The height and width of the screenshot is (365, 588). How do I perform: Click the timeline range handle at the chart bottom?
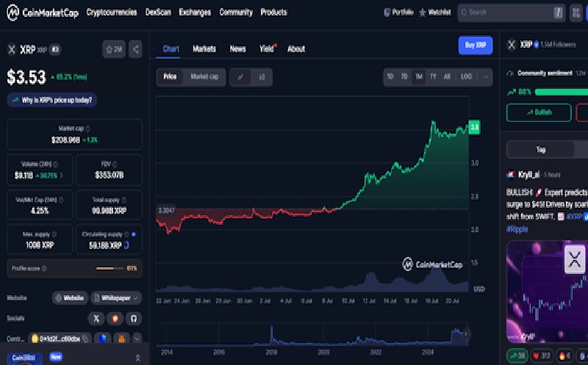point(466,334)
